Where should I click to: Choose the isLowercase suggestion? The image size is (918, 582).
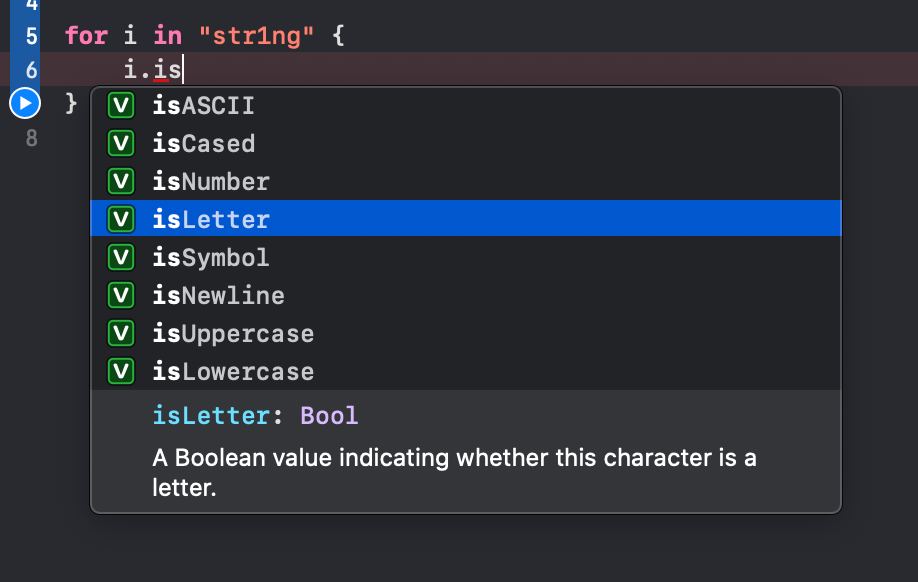point(466,371)
